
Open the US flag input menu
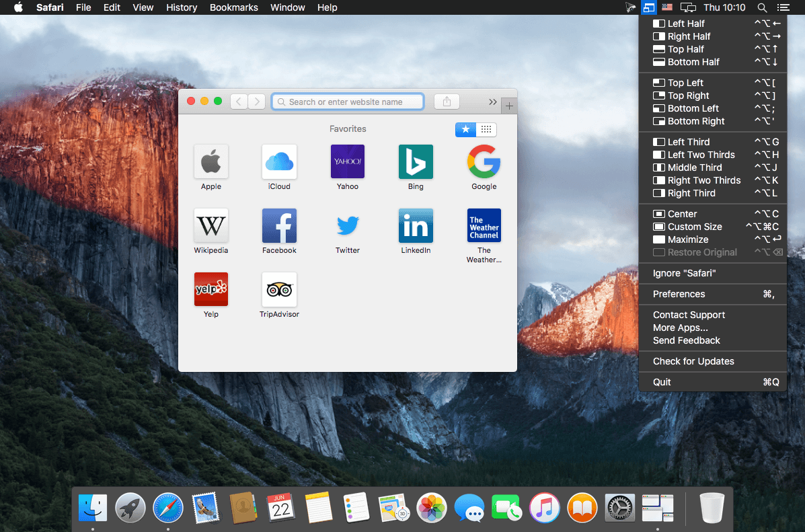click(x=667, y=7)
